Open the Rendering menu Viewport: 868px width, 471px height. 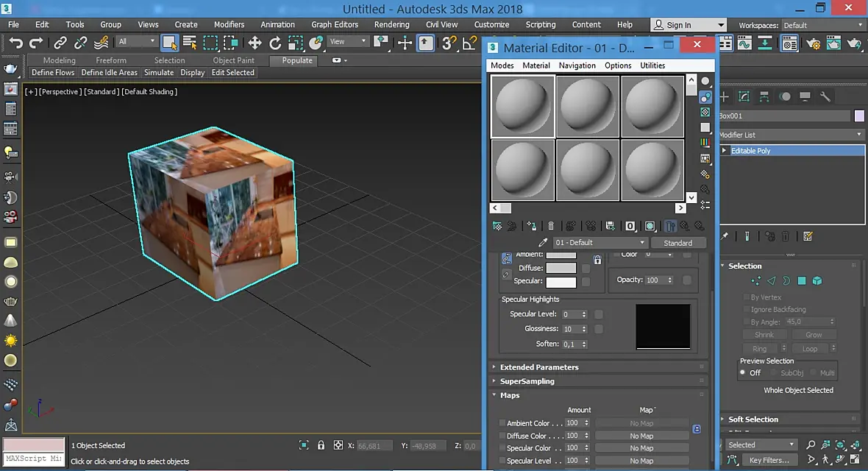click(391, 24)
